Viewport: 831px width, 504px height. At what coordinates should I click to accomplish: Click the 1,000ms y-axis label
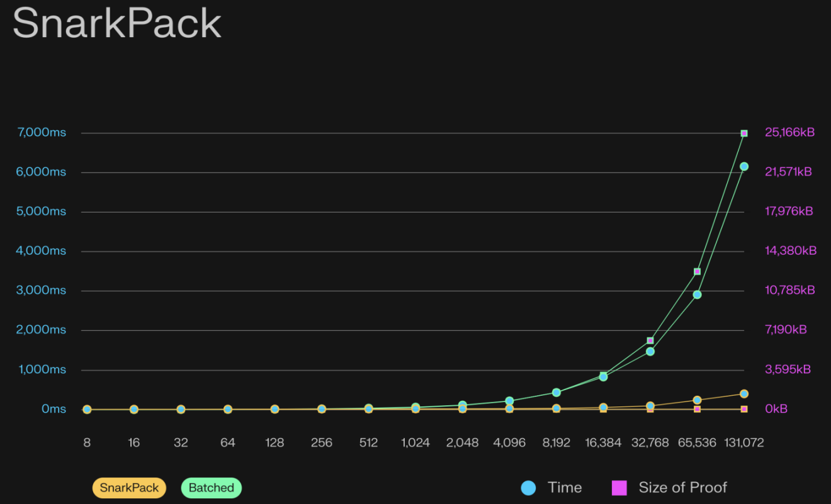[41, 369]
